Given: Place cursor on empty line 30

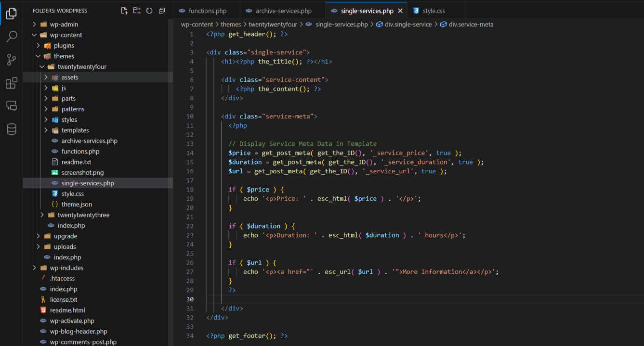Looking at the screenshot, I should coord(337,299).
